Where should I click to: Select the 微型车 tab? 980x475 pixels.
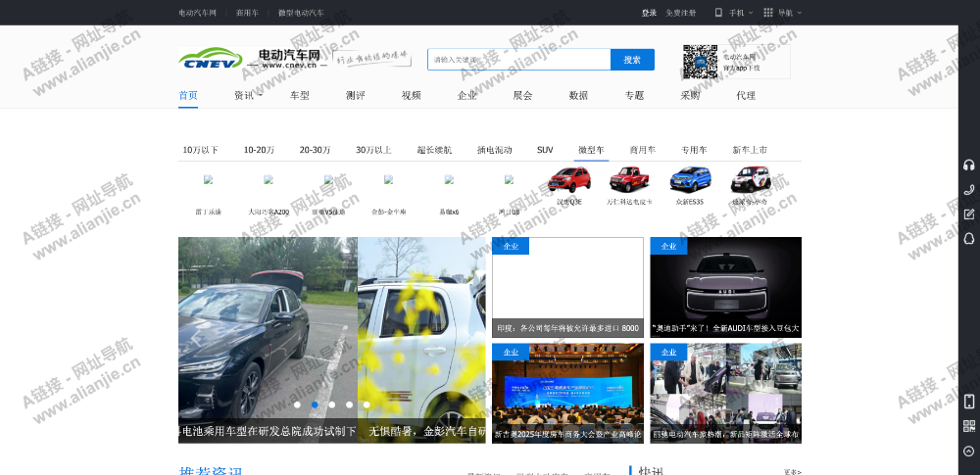[591, 150]
